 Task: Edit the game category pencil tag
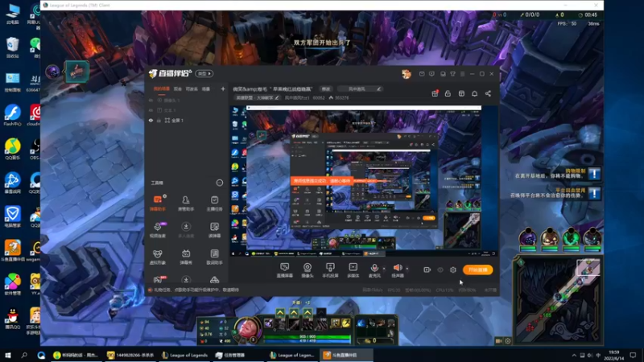[x=258, y=97]
